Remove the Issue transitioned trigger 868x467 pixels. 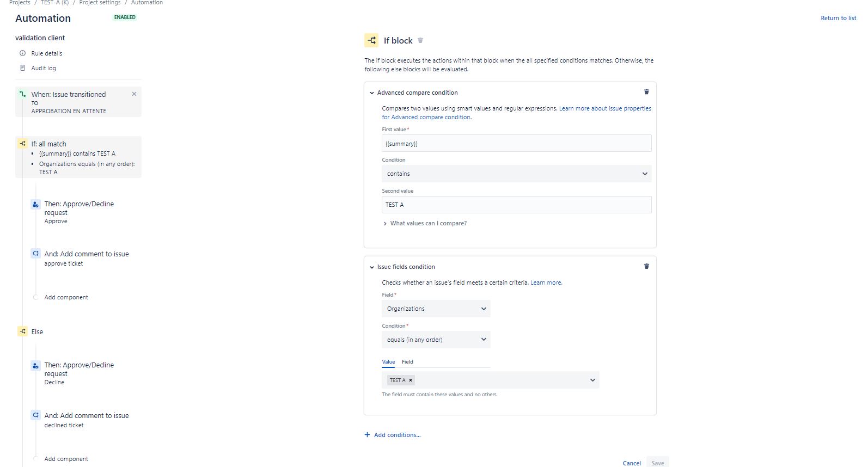click(x=134, y=94)
